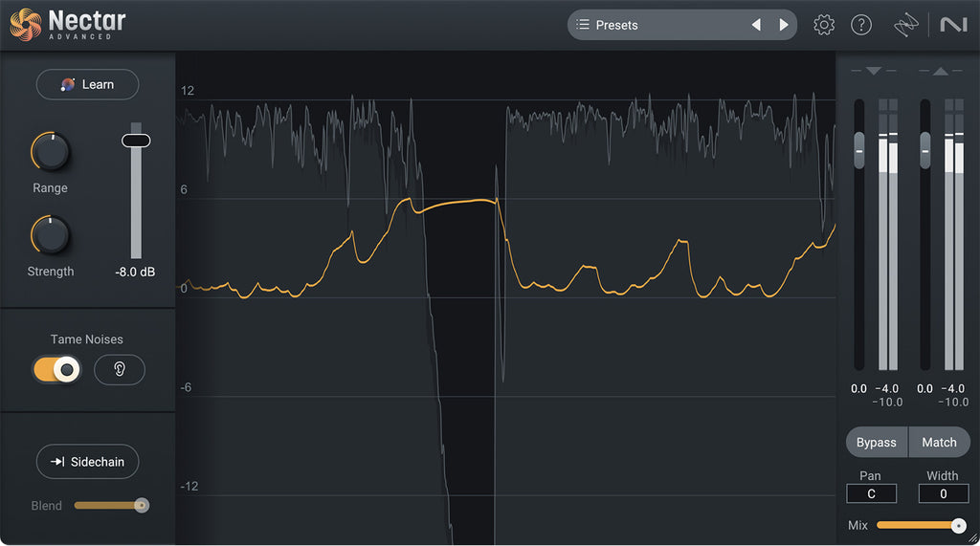This screenshot has height=546, width=980.
Task: Click the -8.0 dB value
Action: pyautogui.click(x=135, y=272)
